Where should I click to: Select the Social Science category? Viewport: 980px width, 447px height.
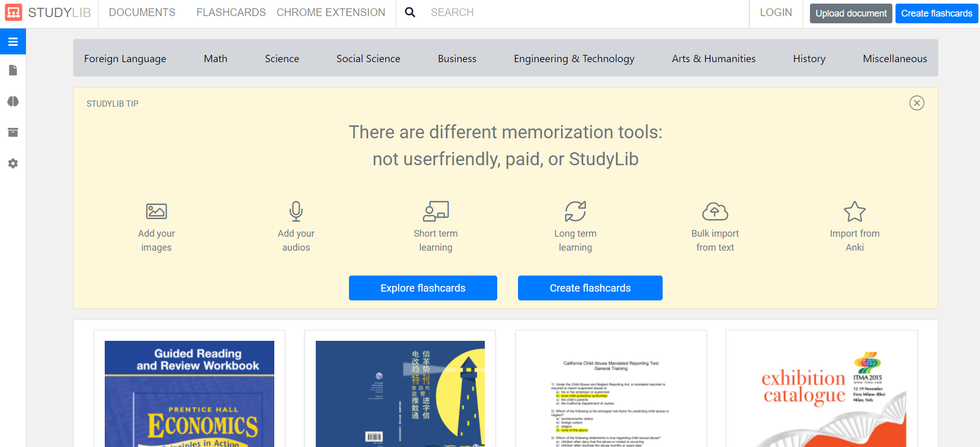368,59
